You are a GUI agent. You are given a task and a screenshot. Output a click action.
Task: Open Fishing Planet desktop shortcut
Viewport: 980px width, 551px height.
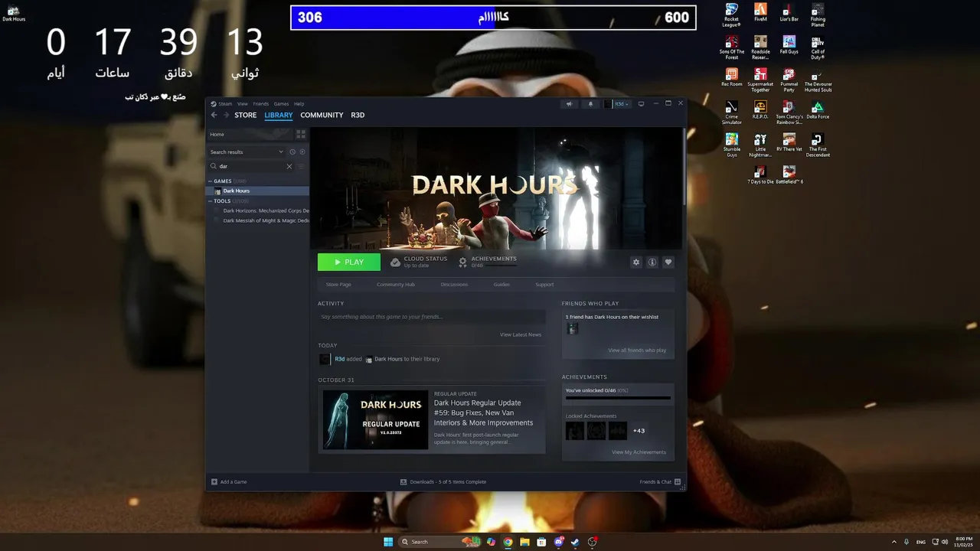818,15
